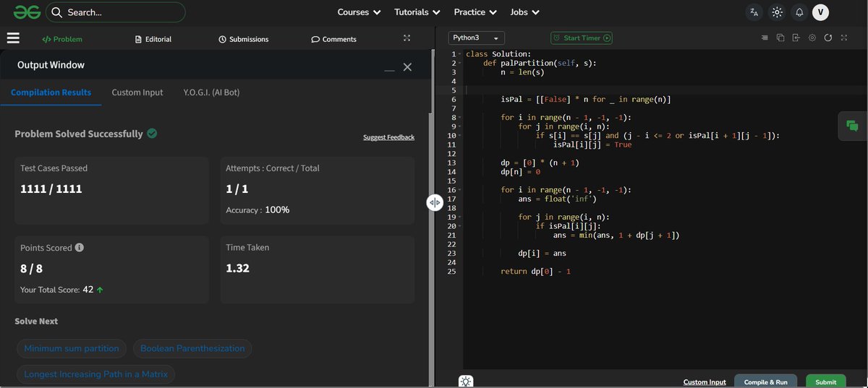Click the '1111 / 1111' test cases value

51,189
